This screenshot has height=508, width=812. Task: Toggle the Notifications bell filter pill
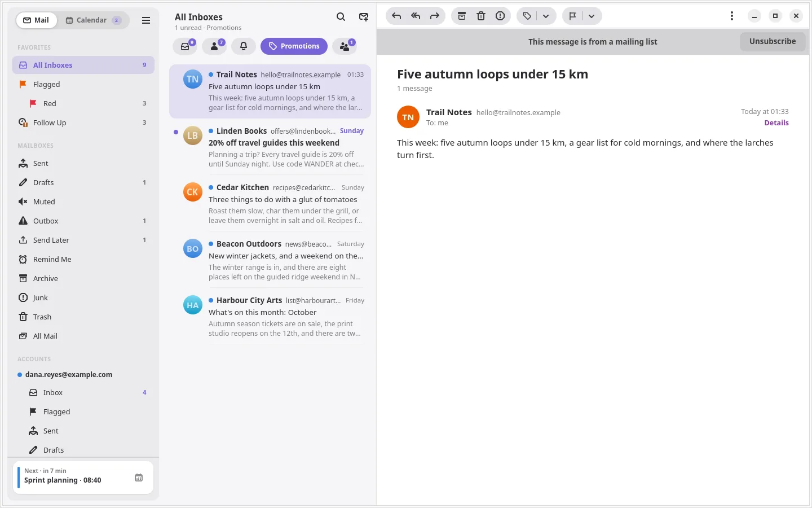[244, 46]
